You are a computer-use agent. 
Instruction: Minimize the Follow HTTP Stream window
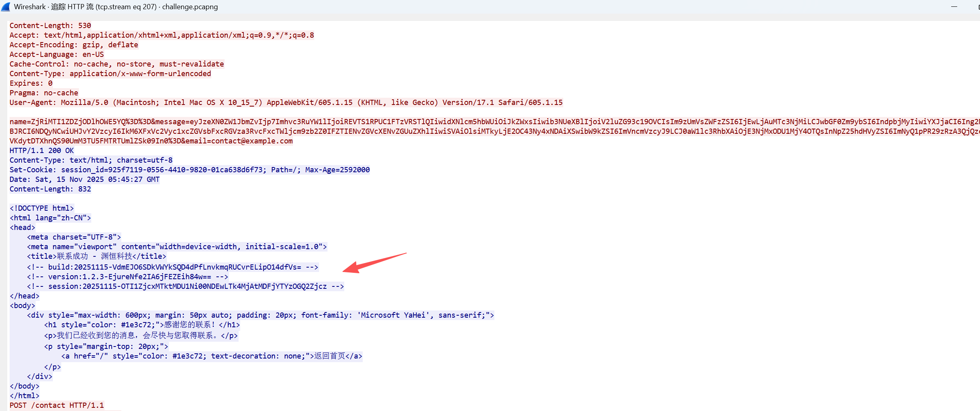tap(954, 7)
